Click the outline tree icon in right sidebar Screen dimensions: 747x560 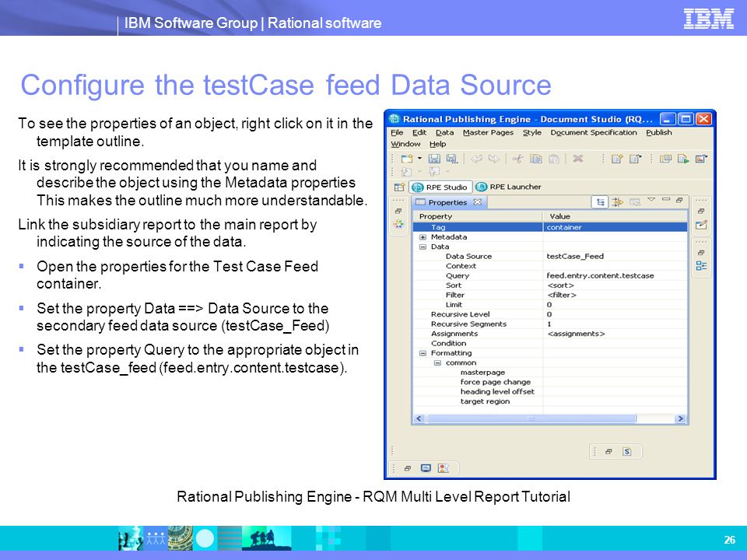pos(701,266)
